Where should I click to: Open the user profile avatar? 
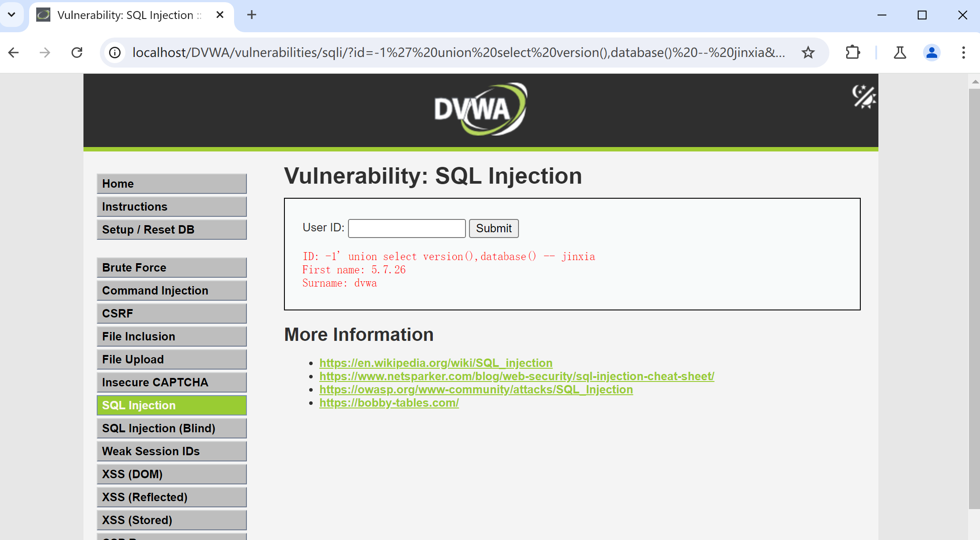(x=931, y=53)
